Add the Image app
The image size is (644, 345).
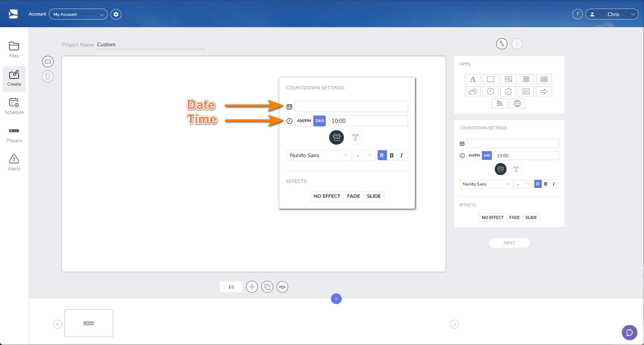point(508,79)
